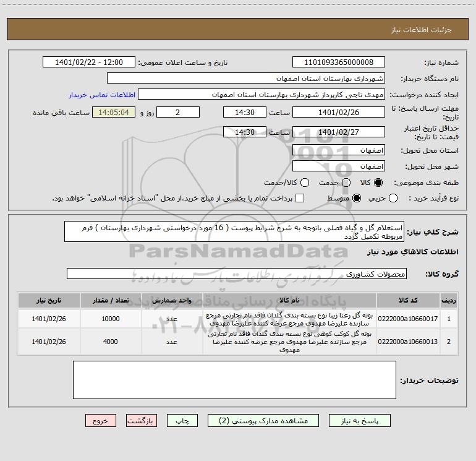
Task: Click the response deadline time 14:30 field
Action: pyautogui.click(x=245, y=112)
